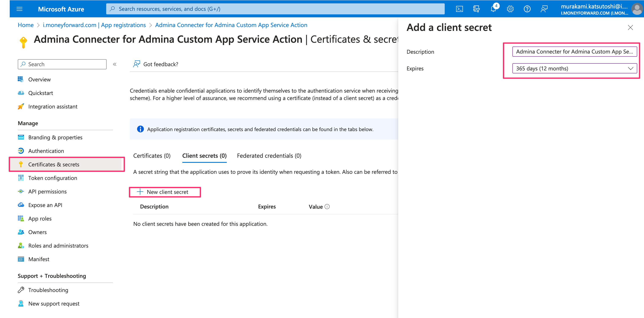Click New client secret button
The height and width of the screenshot is (318, 644).
coord(165,192)
